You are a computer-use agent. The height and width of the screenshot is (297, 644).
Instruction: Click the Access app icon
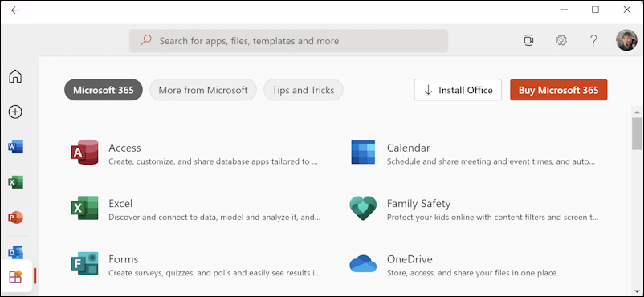pyautogui.click(x=84, y=152)
